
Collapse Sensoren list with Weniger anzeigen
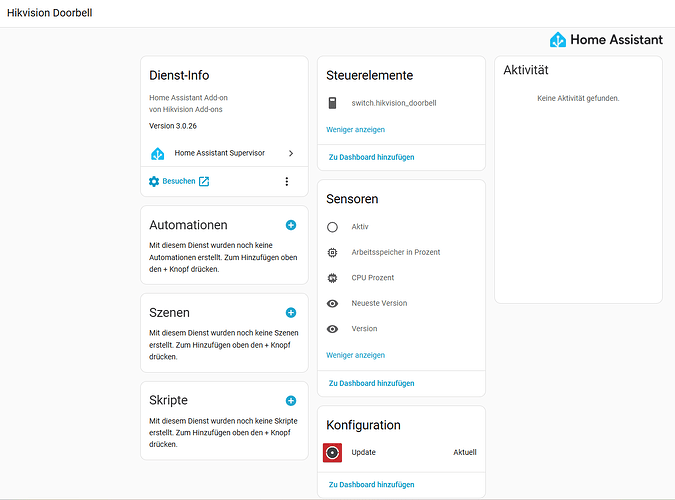pos(356,355)
